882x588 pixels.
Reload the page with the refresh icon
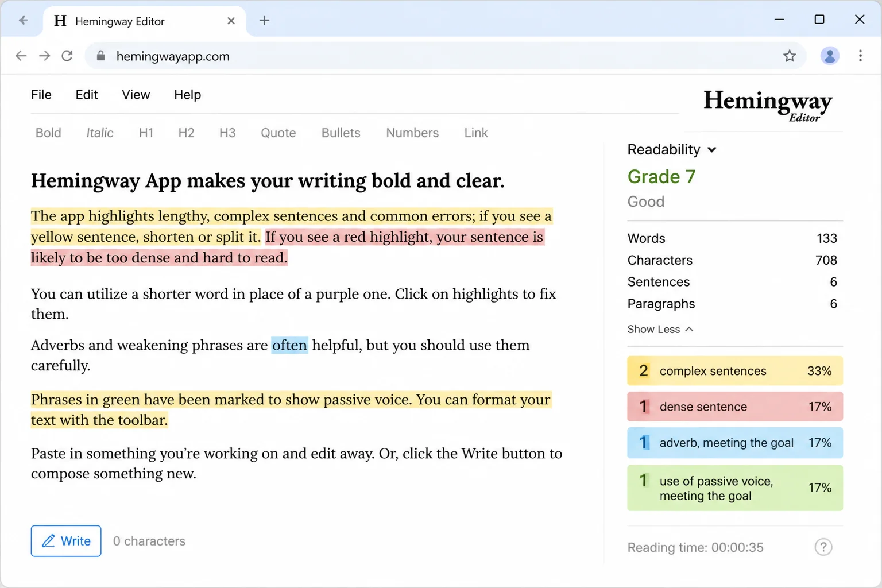pos(67,56)
